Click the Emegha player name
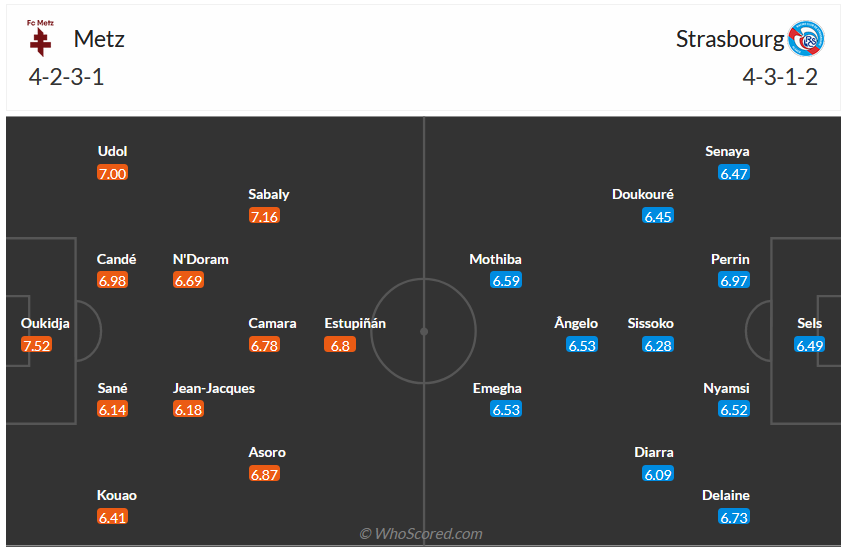The width and height of the screenshot is (842, 547). pyautogui.click(x=497, y=388)
